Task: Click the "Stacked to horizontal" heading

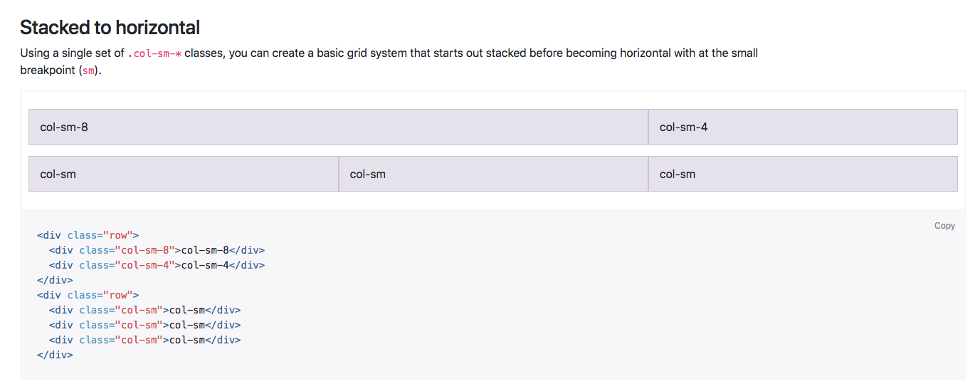Action: [110, 28]
